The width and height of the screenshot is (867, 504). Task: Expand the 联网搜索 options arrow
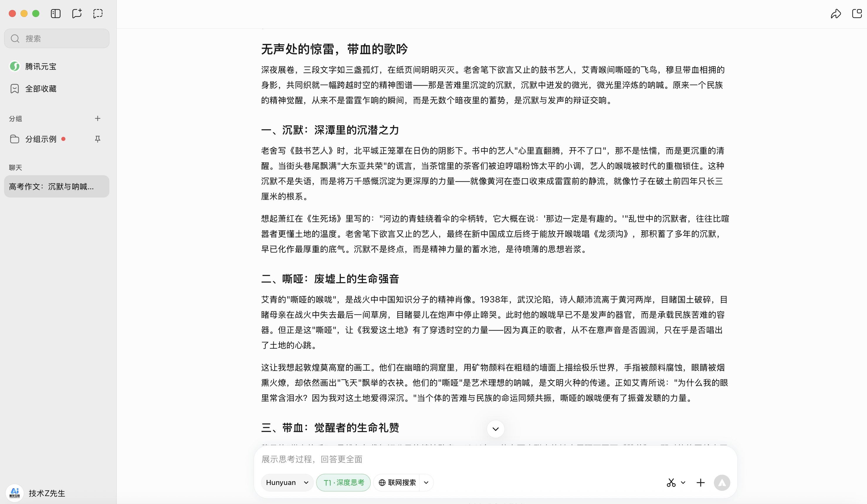[426, 482]
